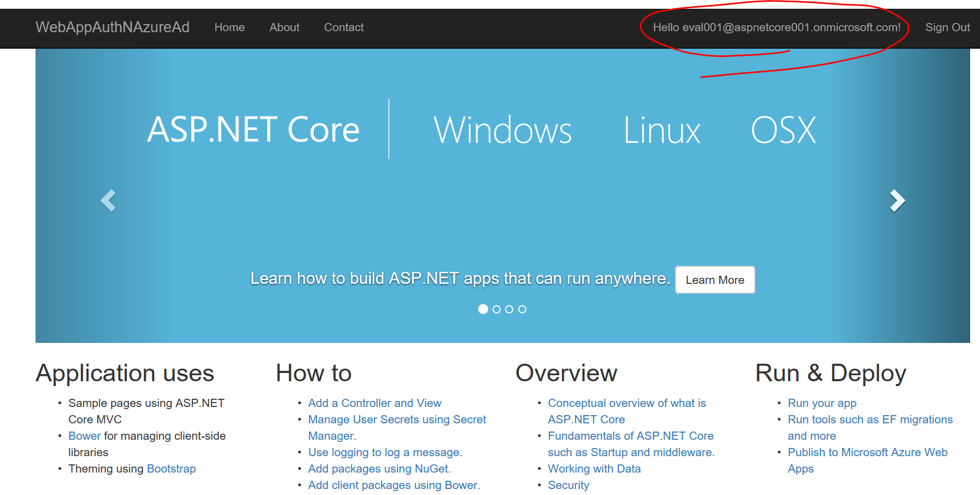This screenshot has width=980, height=495.
Task: Open Manage User Secrets using Secret Manager
Action: click(397, 420)
